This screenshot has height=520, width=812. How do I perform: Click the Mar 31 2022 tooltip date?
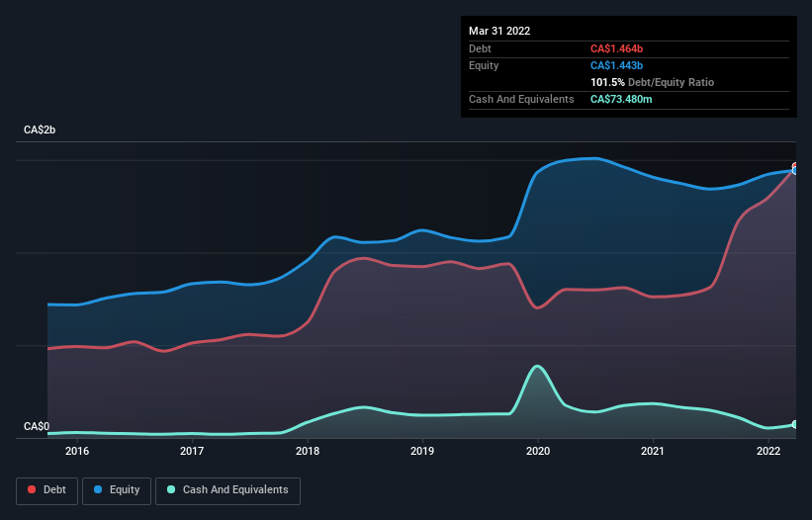coord(499,31)
